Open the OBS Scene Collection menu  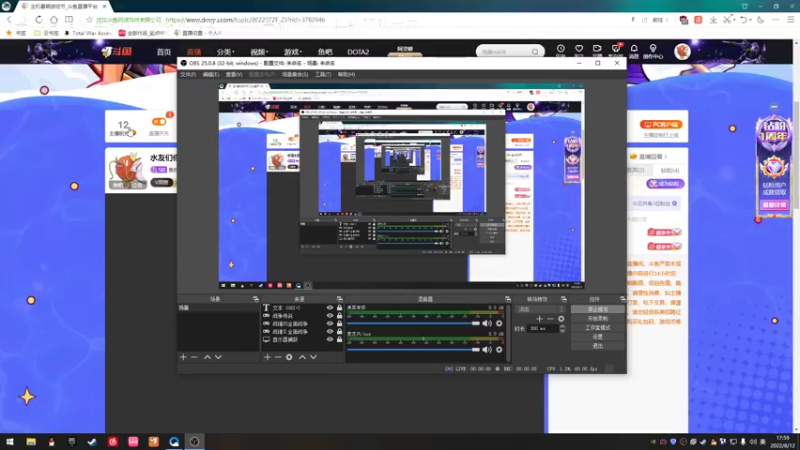pos(295,74)
